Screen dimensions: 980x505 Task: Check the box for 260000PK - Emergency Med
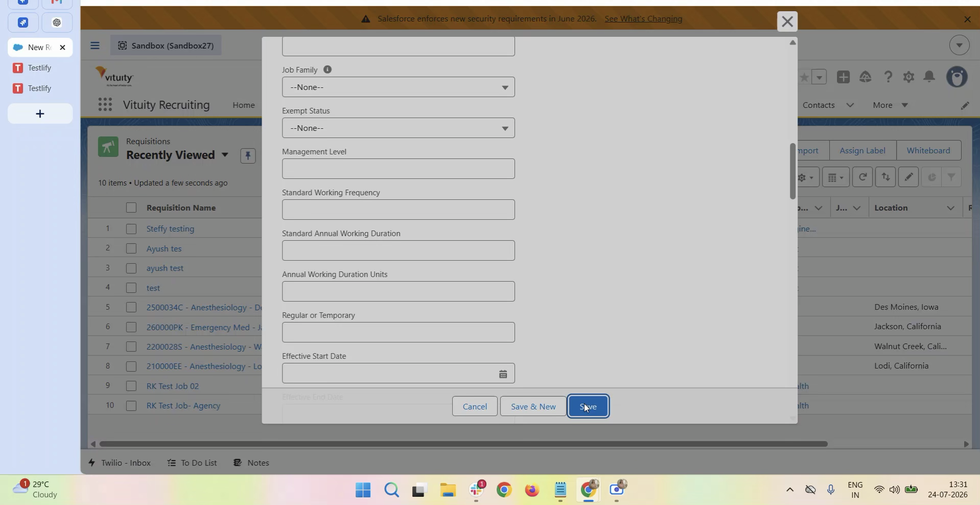(x=131, y=327)
